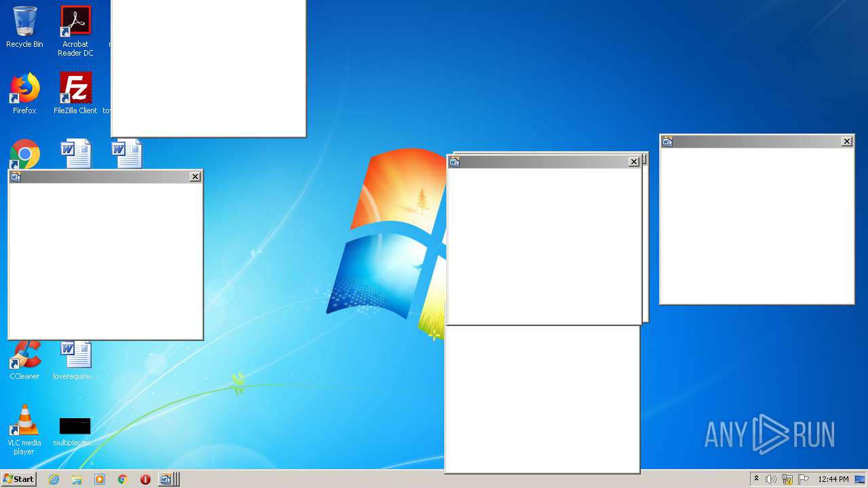This screenshot has height=488, width=868.
Task: Open the Word system menu icon of the left window
Action: (x=16, y=177)
